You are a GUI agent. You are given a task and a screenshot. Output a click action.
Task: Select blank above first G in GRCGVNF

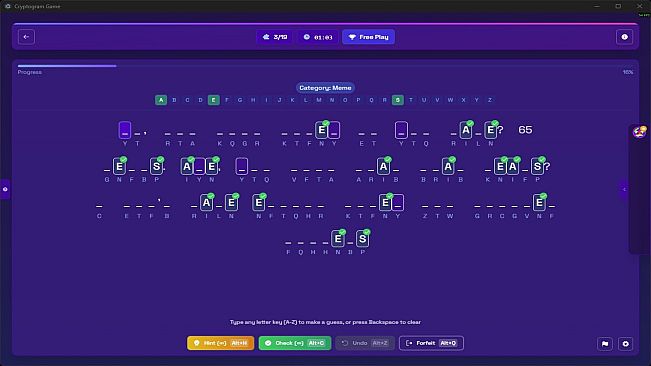[477, 203]
